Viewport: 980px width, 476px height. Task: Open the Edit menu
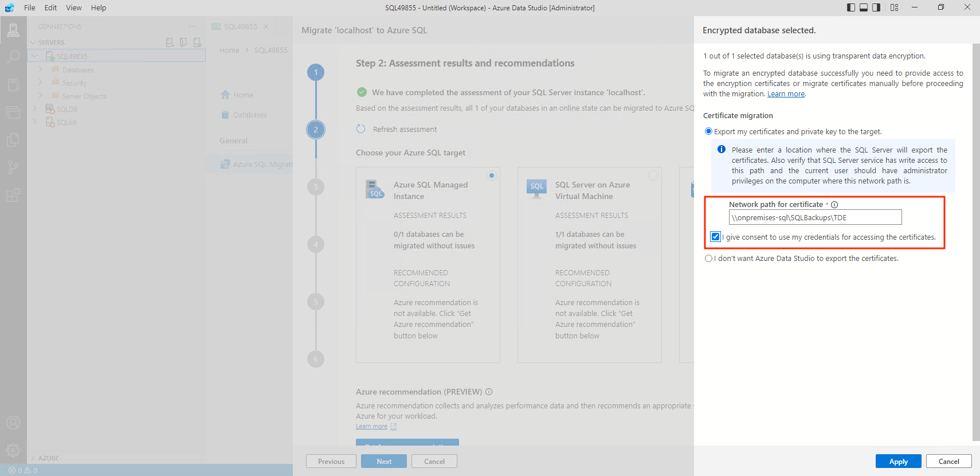pos(50,7)
